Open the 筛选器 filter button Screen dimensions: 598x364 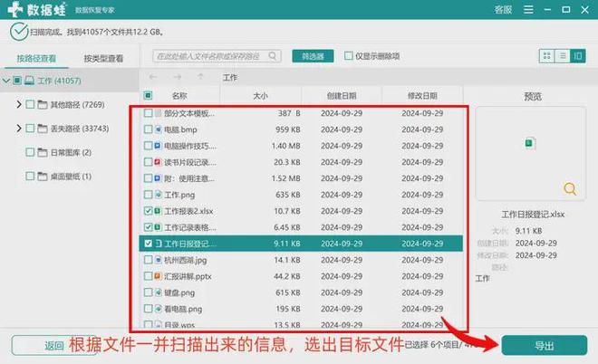[313, 56]
